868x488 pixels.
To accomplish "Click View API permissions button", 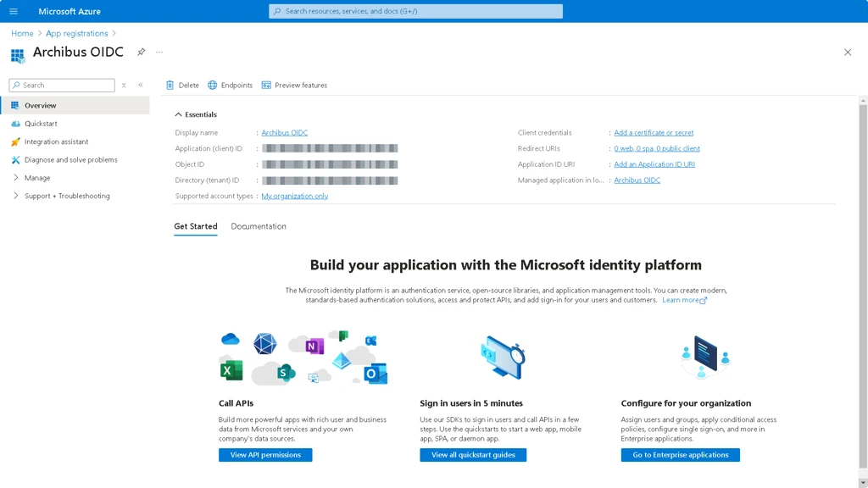I will (x=265, y=455).
